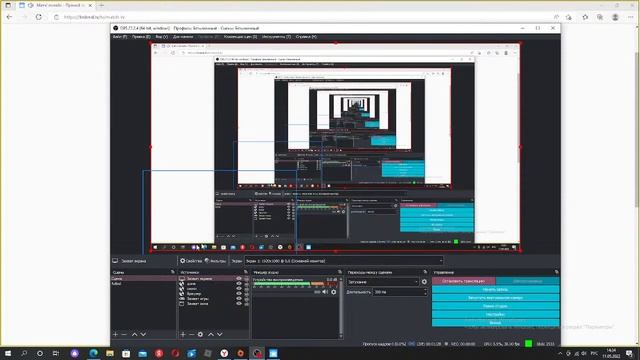Remove the selected scene with minus icon
This screenshot has width=640, height=360.
pyautogui.click(x=124, y=334)
